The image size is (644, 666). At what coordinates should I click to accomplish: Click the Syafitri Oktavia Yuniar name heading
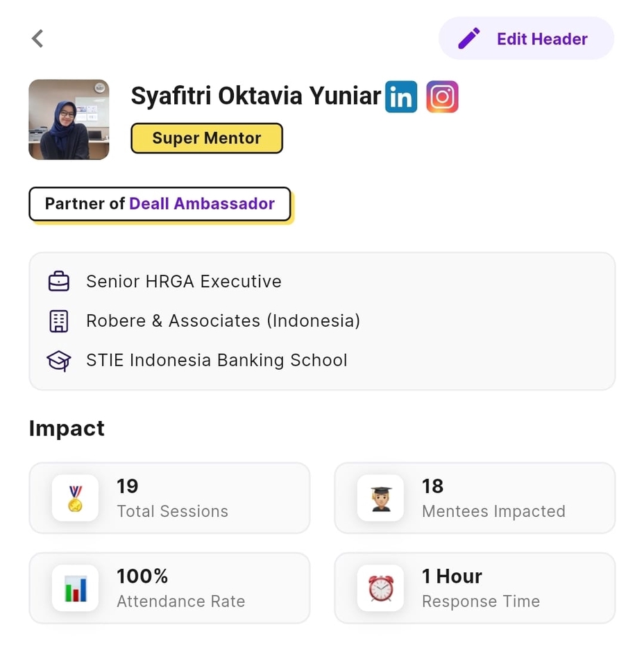(256, 96)
